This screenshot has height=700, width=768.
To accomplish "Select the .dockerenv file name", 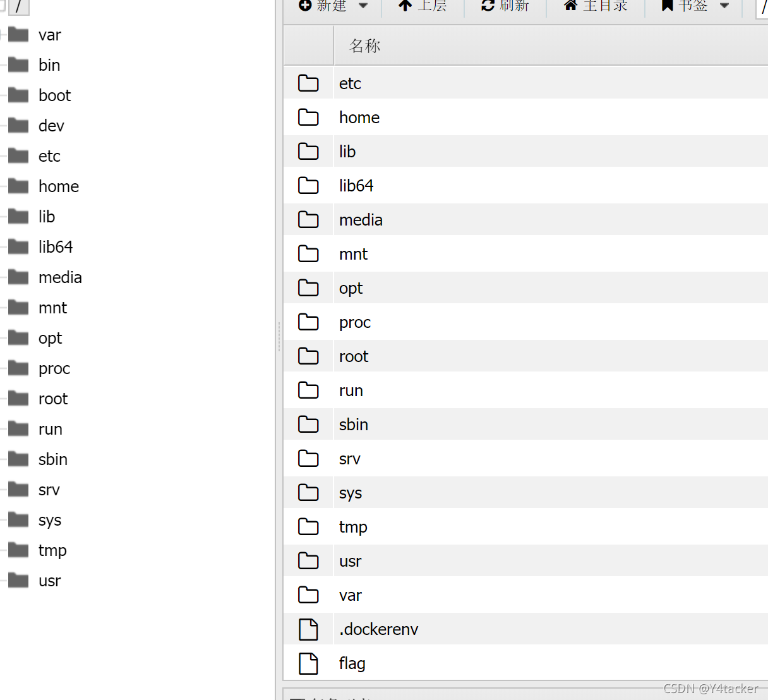I will [x=379, y=629].
